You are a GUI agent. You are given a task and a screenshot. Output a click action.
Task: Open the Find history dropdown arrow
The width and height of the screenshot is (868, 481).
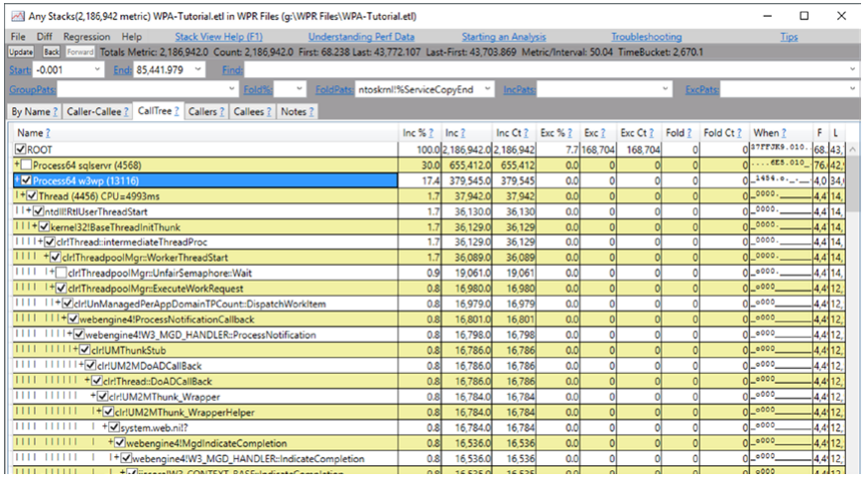(x=852, y=69)
